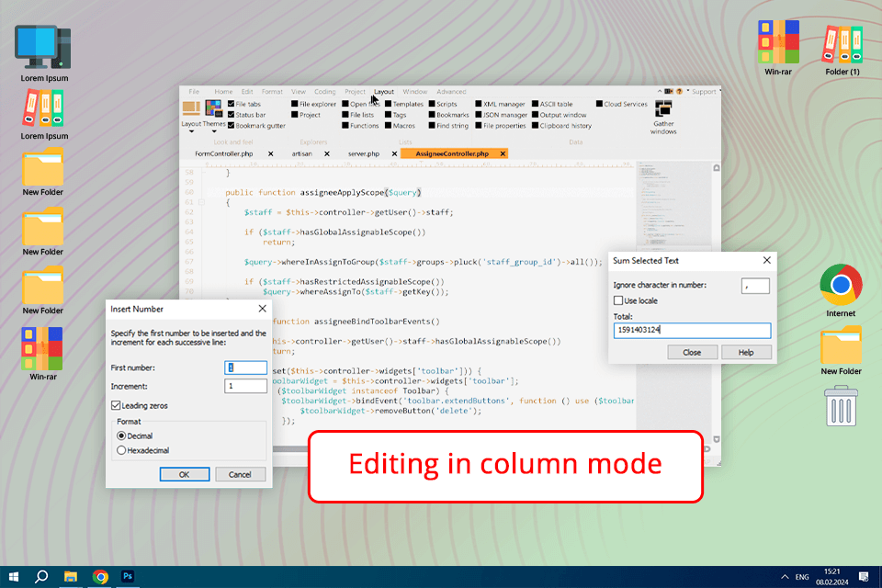Enable the Cloud Services checkbox
This screenshot has width=882, height=588.
tap(600, 104)
